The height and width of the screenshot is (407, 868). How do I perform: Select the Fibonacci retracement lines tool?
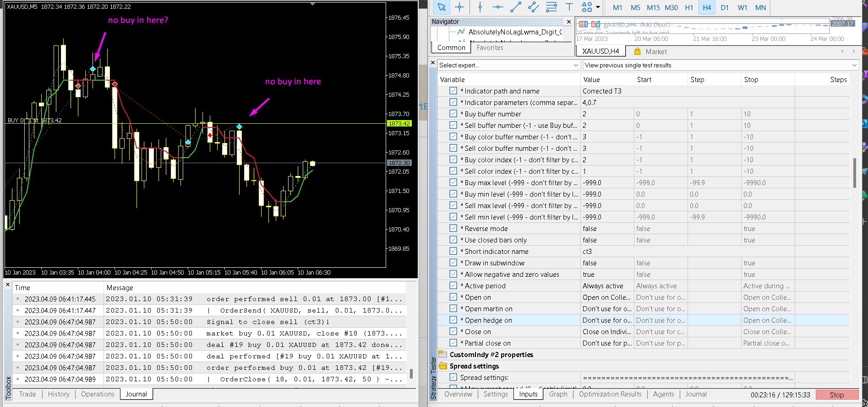(551, 7)
